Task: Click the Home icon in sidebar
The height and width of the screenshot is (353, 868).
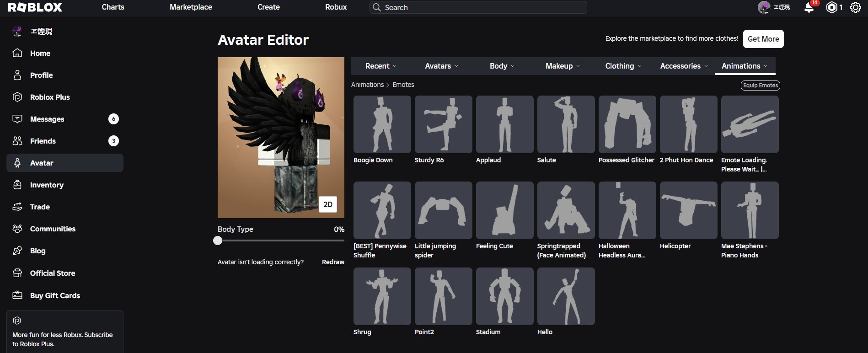Action: [x=17, y=53]
